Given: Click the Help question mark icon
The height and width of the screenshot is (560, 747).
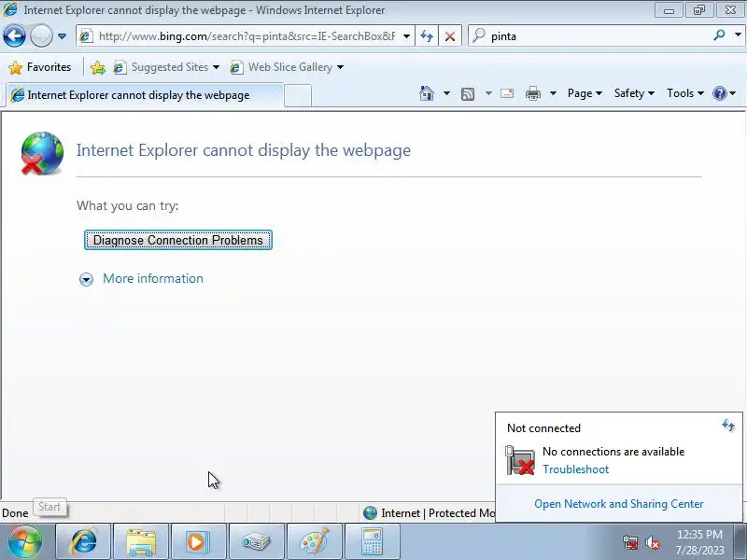Looking at the screenshot, I should coord(720,93).
